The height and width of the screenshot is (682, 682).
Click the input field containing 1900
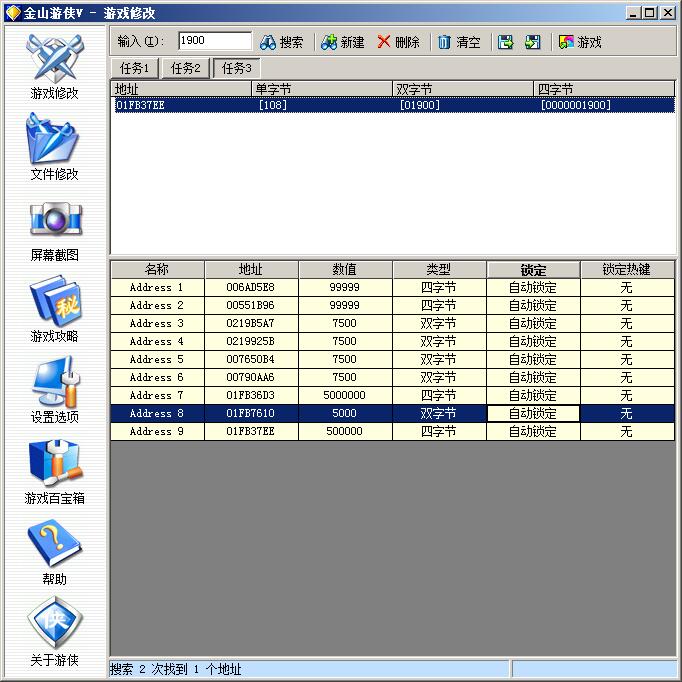[215, 41]
